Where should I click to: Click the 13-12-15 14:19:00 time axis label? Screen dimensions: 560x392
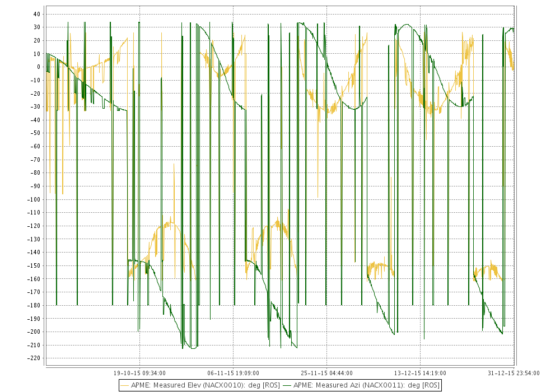point(420,373)
